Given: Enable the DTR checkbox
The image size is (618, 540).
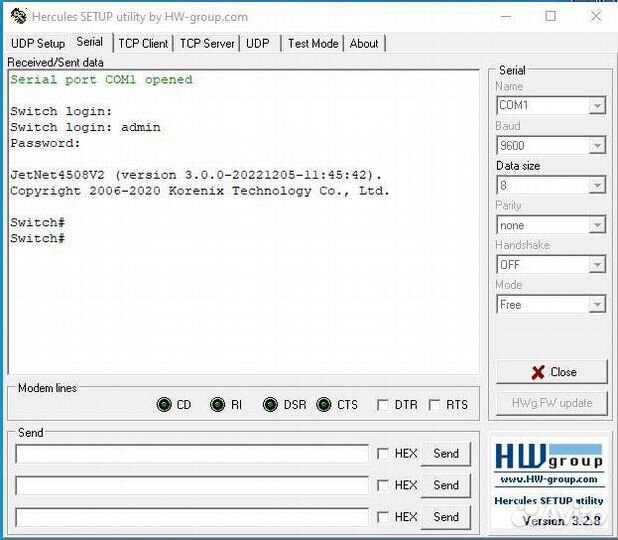Looking at the screenshot, I should point(383,405).
